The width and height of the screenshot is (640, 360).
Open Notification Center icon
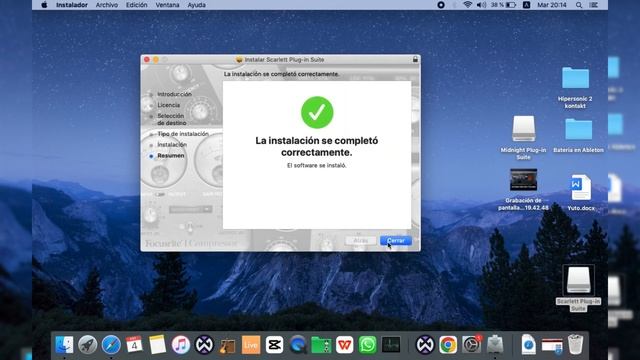[x=594, y=5]
